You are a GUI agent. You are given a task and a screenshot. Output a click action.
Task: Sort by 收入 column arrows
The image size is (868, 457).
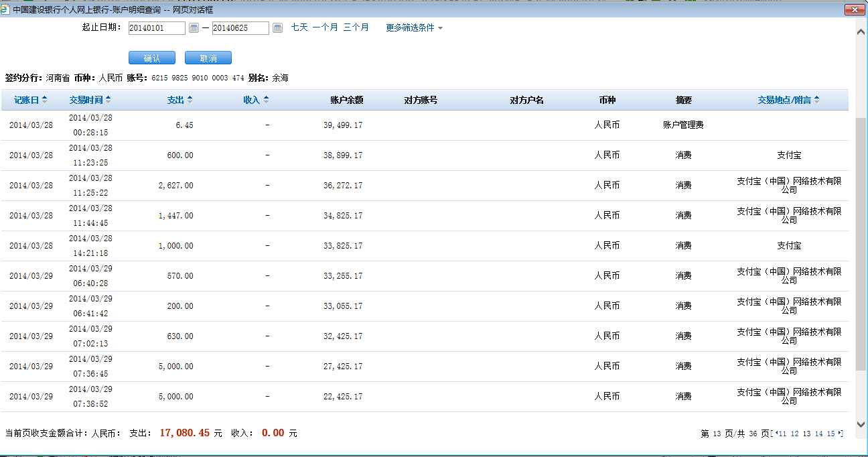coord(266,100)
